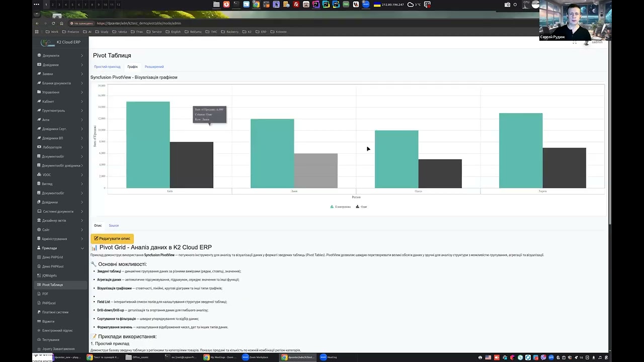This screenshot has height=362, width=644.
Task: Click the Управління sidebar icon
Action: pos(39,92)
